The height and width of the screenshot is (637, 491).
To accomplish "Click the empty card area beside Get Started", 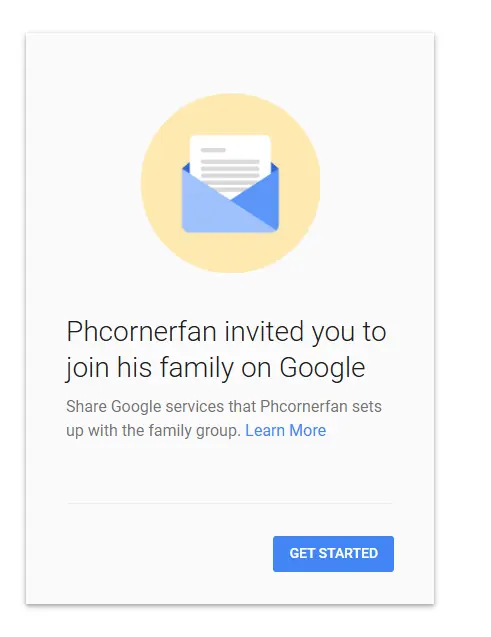I will click(162, 553).
